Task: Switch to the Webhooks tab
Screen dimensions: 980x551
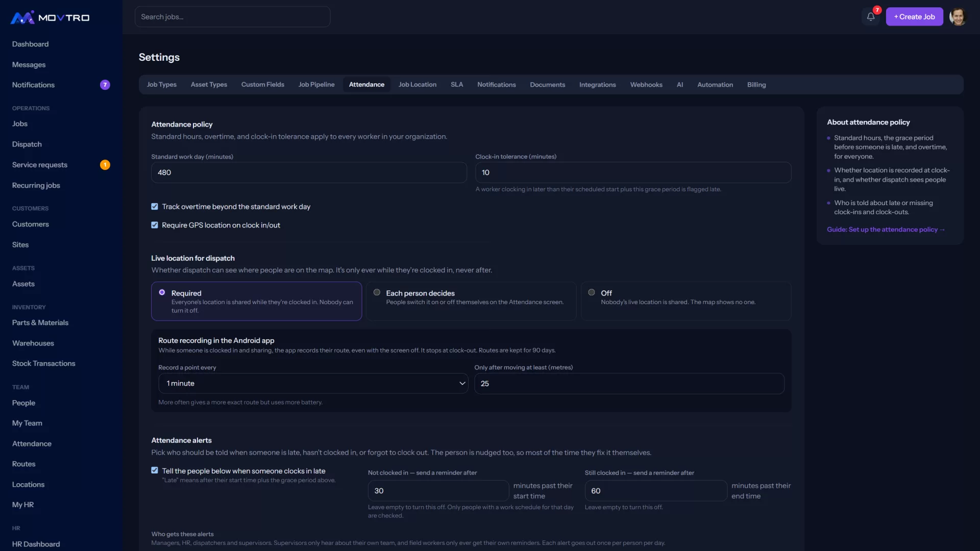Action: point(646,85)
